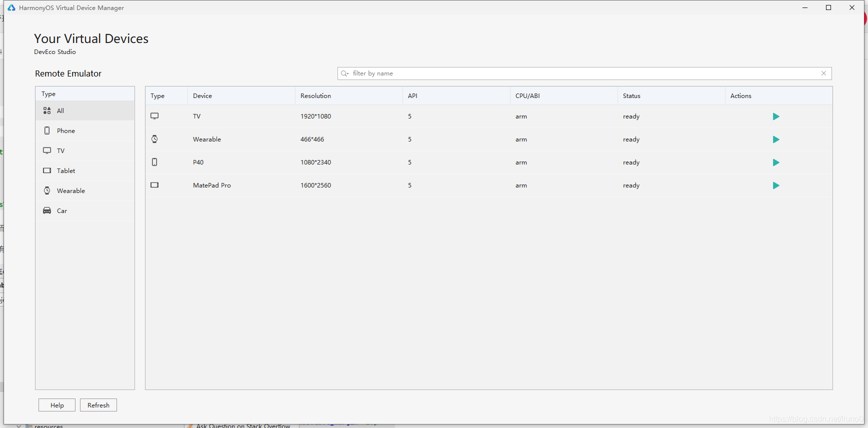Click the TV monitor icon in table row
Viewport: 868px width, 428px height.
pos(154,116)
